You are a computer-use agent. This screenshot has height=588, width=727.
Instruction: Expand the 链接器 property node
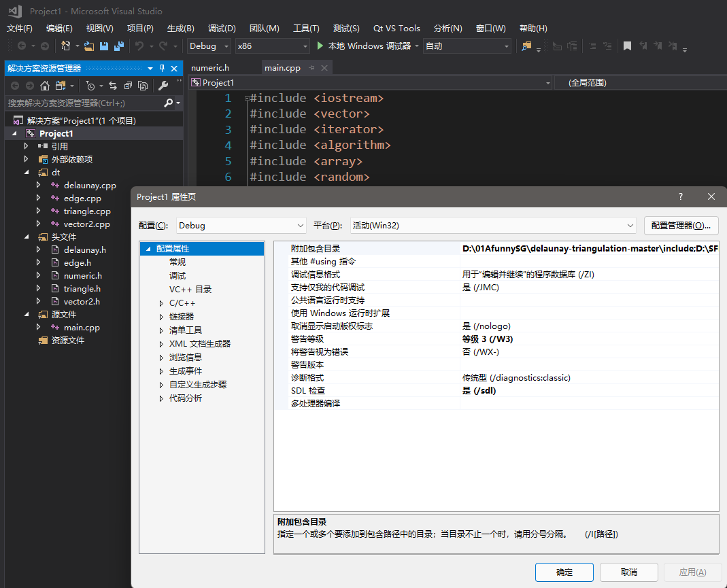point(161,317)
